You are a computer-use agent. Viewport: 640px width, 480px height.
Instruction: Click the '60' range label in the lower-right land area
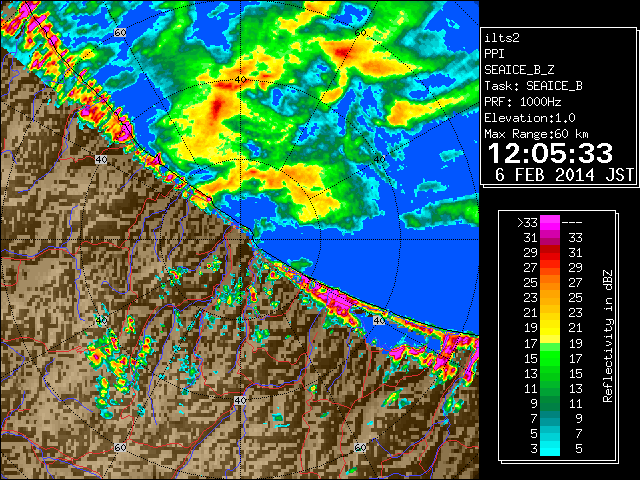(360, 447)
